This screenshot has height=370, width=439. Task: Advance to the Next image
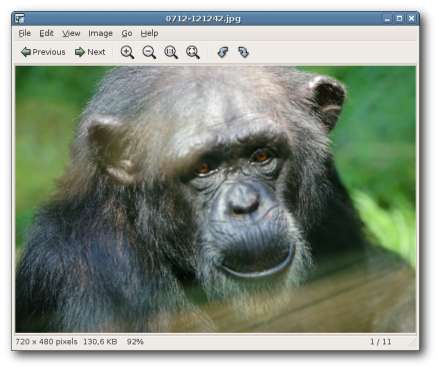tap(90, 52)
